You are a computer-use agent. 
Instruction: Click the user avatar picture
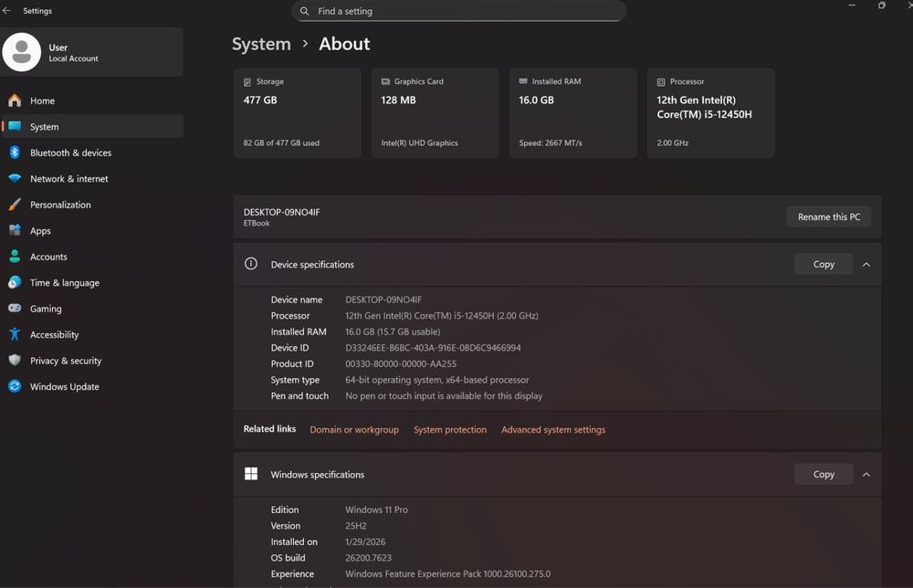coord(22,52)
